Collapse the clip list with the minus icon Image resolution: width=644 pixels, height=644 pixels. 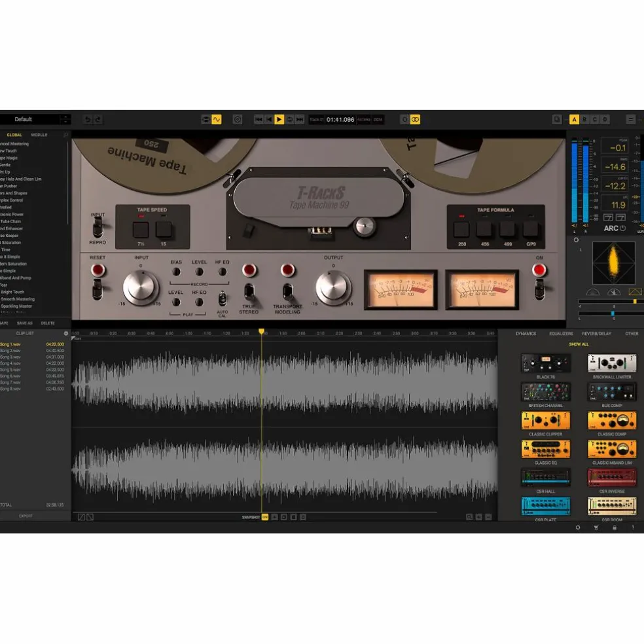65,334
